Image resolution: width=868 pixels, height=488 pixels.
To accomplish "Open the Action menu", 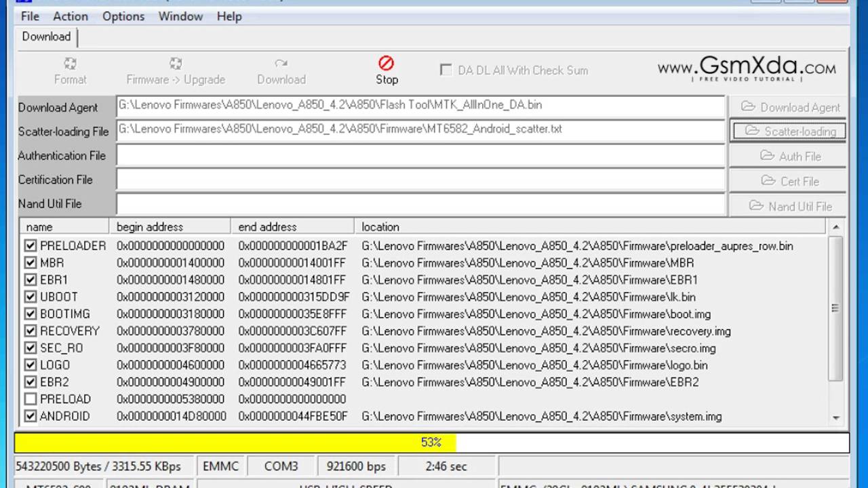I will point(71,16).
